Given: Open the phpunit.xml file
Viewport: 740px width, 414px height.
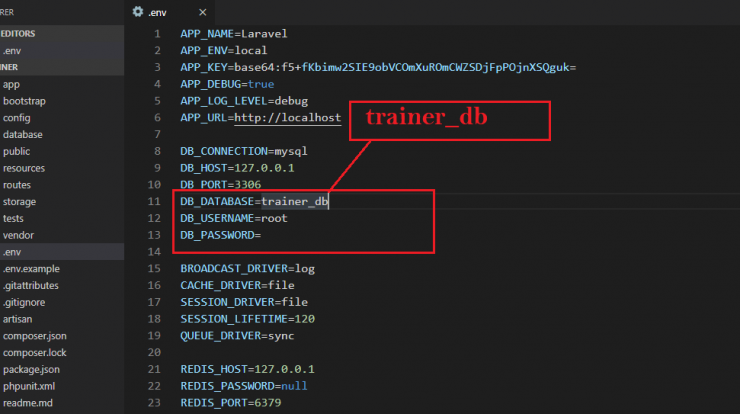Looking at the screenshot, I should pyautogui.click(x=29, y=386).
